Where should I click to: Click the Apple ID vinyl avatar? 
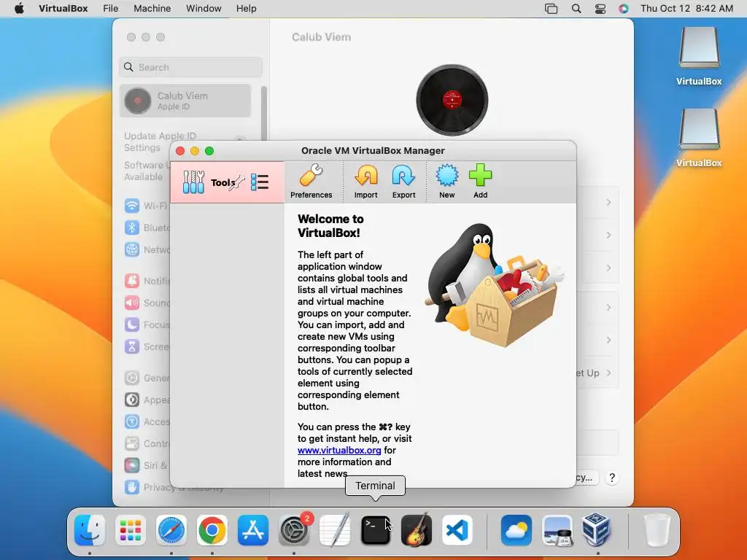click(452, 100)
